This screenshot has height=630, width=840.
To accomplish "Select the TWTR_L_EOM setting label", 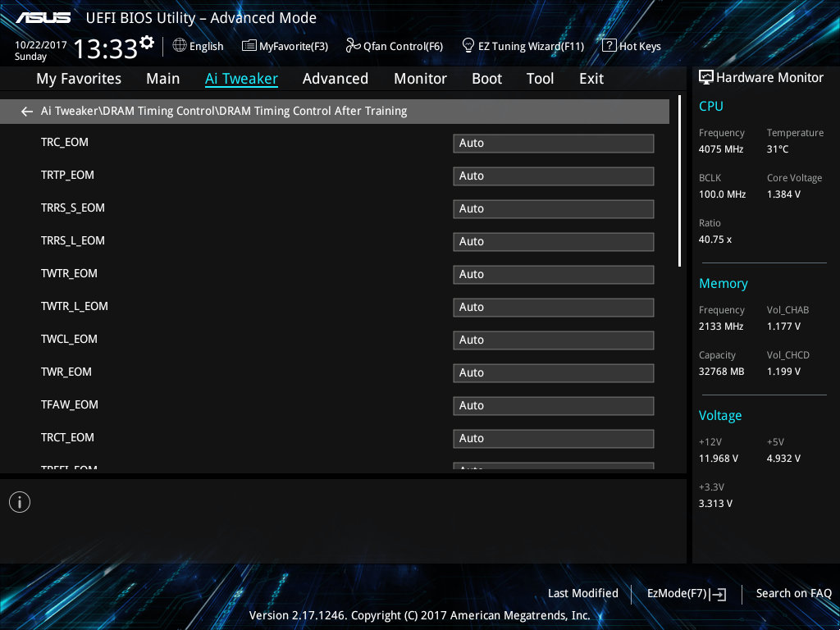I will tap(75, 307).
